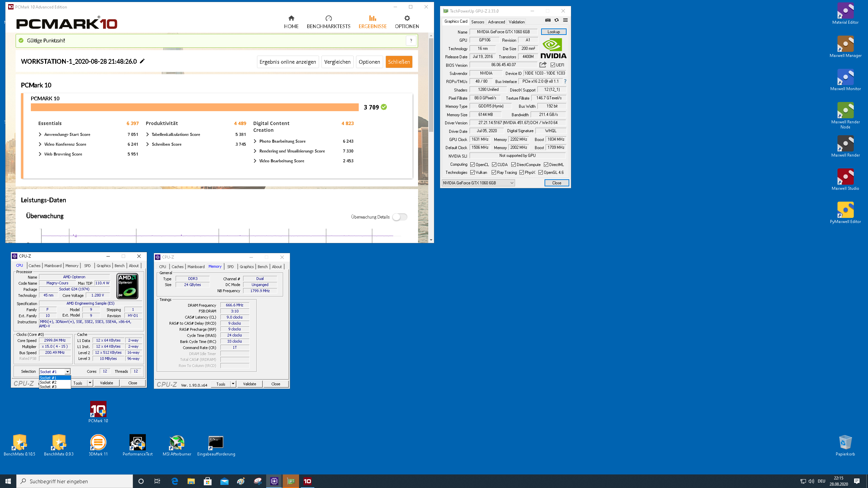The image size is (868, 488).
Task: Open Validation tab in GPU-Z
Action: tap(516, 22)
